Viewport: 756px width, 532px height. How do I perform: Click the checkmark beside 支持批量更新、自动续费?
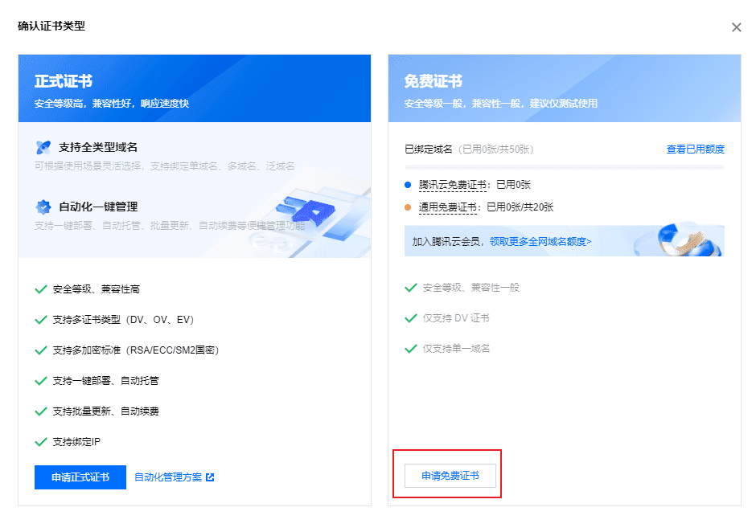41,411
